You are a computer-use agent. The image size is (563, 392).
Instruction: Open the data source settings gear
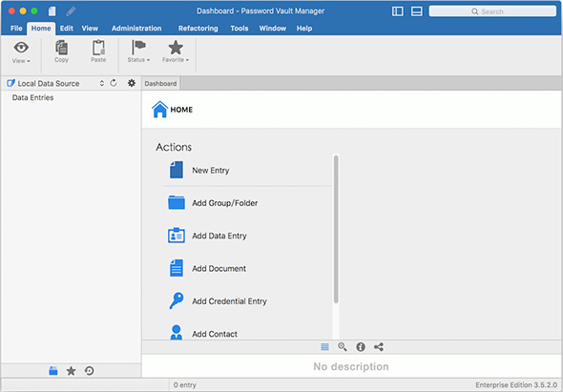(132, 83)
